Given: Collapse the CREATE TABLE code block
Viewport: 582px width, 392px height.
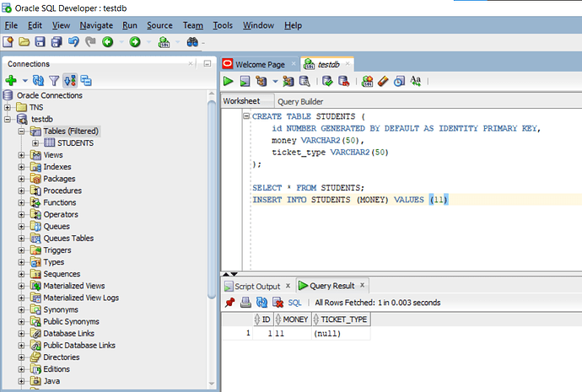Looking at the screenshot, I should point(246,116).
